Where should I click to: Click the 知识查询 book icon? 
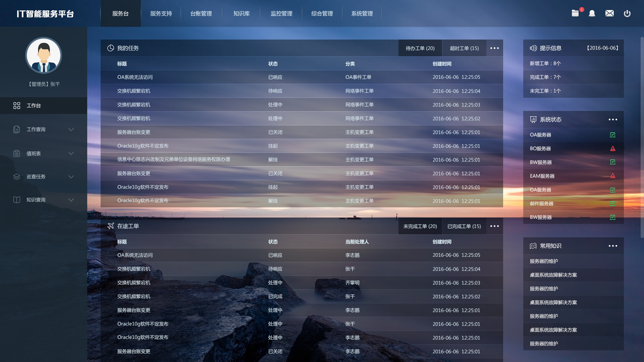coord(17,200)
